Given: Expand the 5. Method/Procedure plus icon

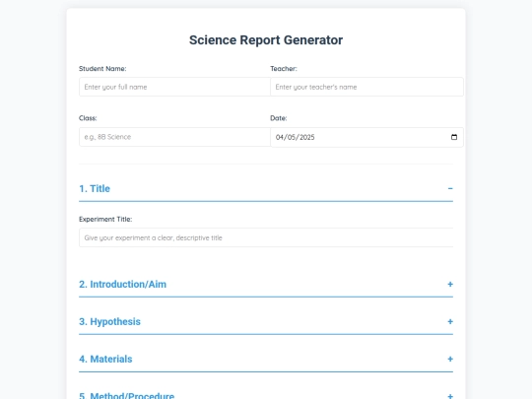Looking at the screenshot, I should coord(450,396).
